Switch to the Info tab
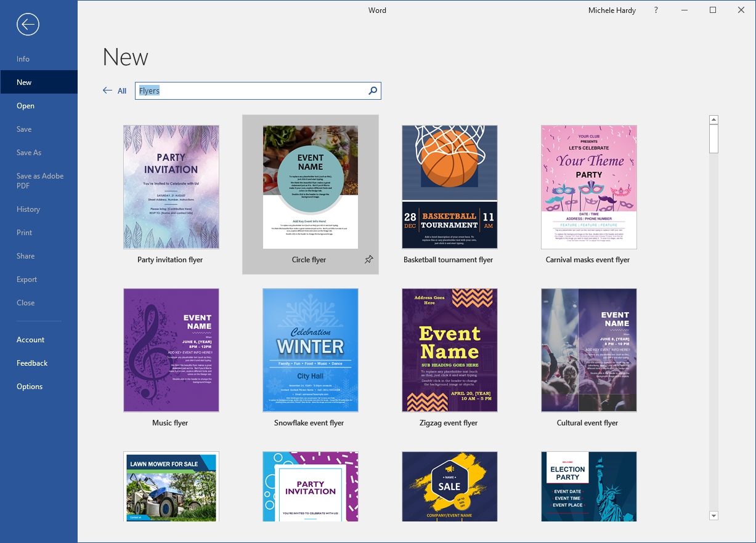The height and width of the screenshot is (543, 756). click(x=23, y=58)
